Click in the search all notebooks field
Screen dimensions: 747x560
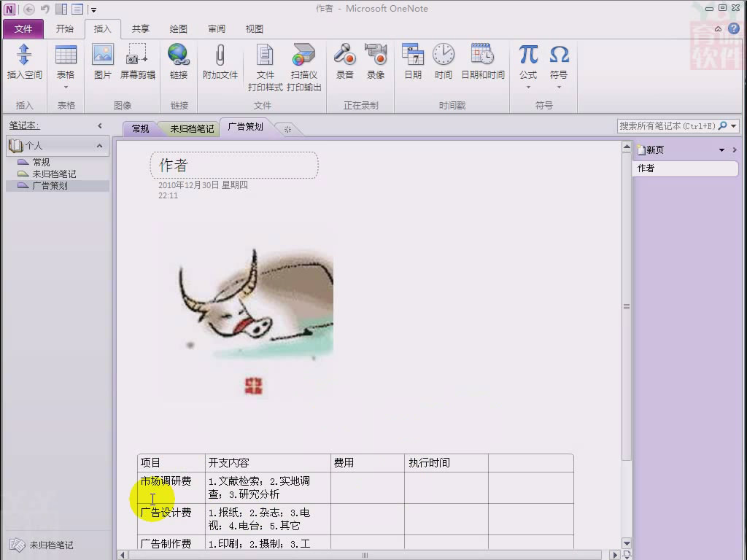(x=667, y=125)
